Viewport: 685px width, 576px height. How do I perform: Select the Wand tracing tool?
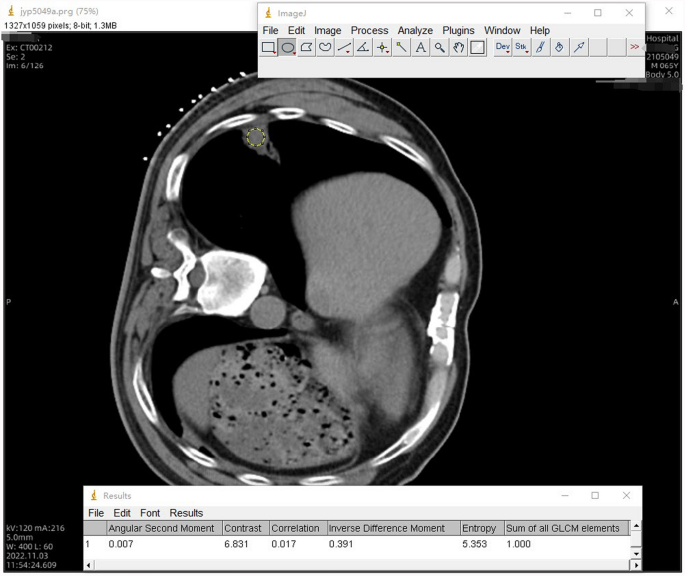(x=401, y=47)
